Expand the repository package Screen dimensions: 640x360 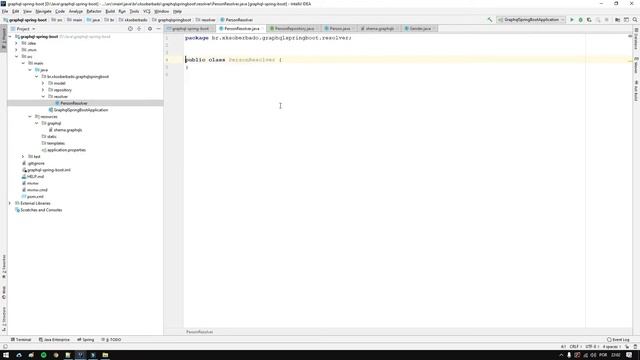point(43,90)
